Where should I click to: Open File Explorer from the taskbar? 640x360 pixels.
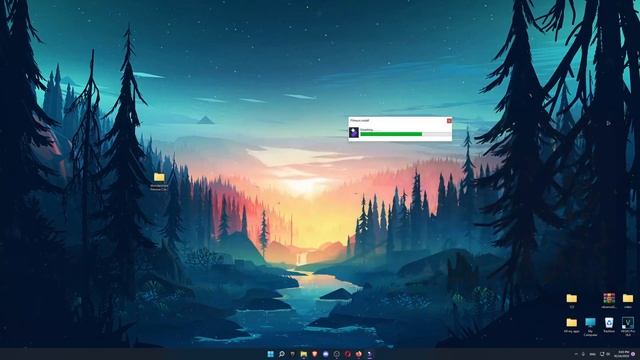(x=304, y=354)
